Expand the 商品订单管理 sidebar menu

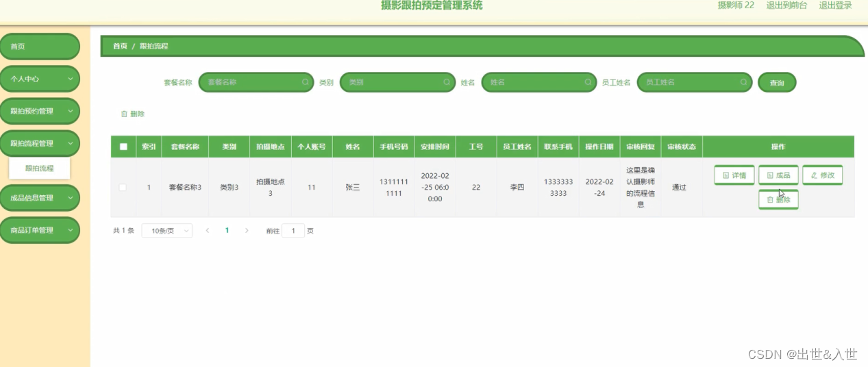40,230
